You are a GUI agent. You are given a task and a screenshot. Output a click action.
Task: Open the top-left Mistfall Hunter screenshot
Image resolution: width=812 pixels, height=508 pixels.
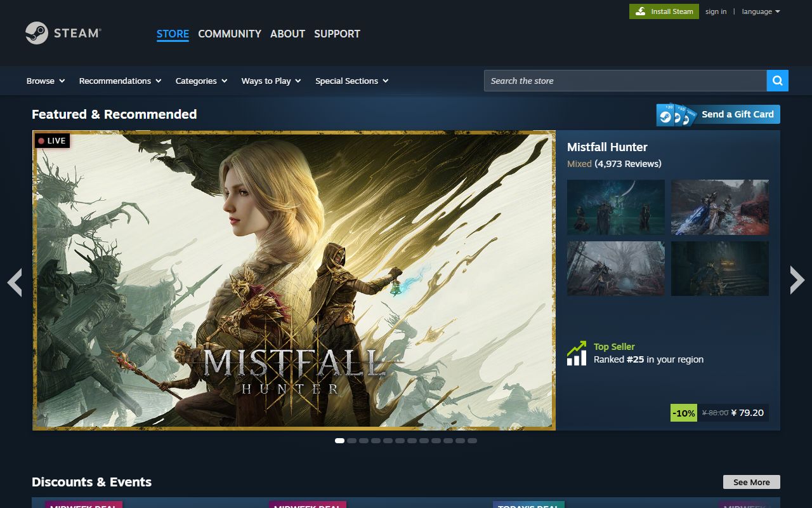pyautogui.click(x=615, y=207)
